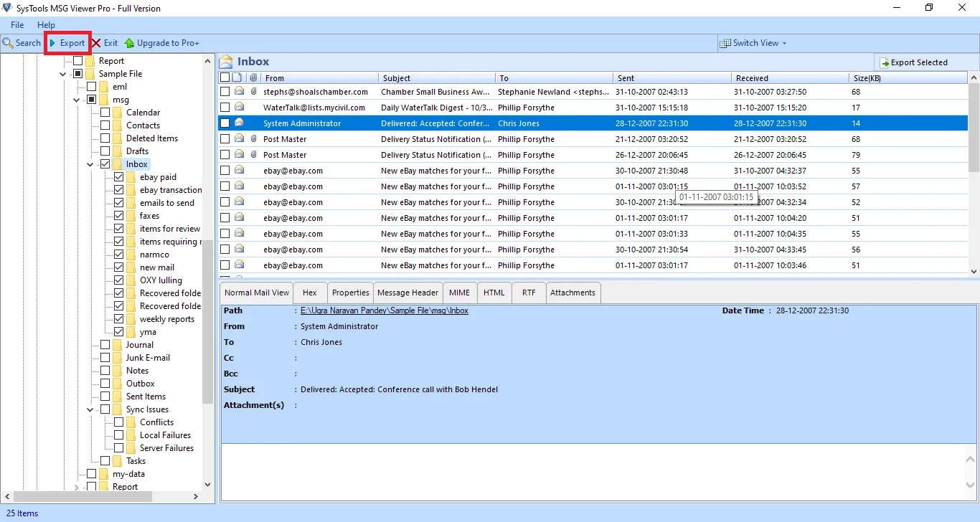This screenshot has height=522, width=980.
Task: Click the red Exit X icon
Action: (x=96, y=43)
